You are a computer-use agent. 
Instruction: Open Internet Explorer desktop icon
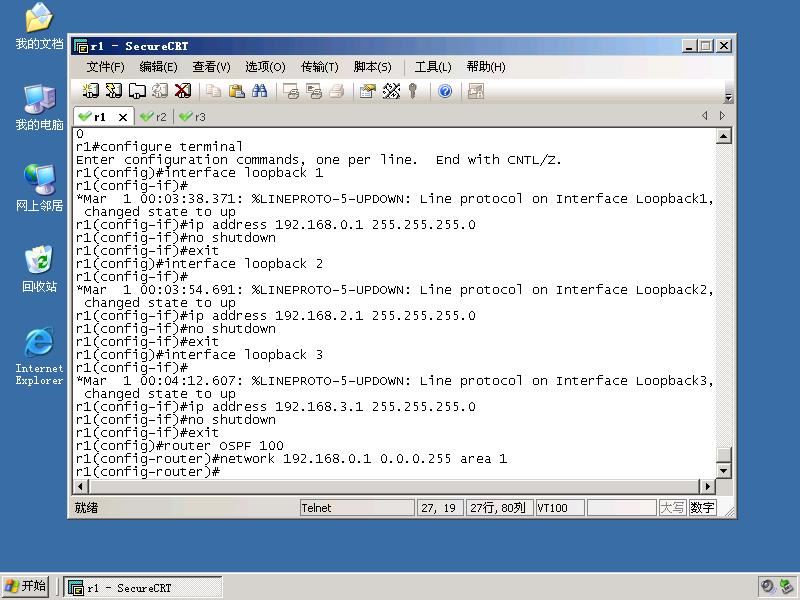(x=39, y=357)
